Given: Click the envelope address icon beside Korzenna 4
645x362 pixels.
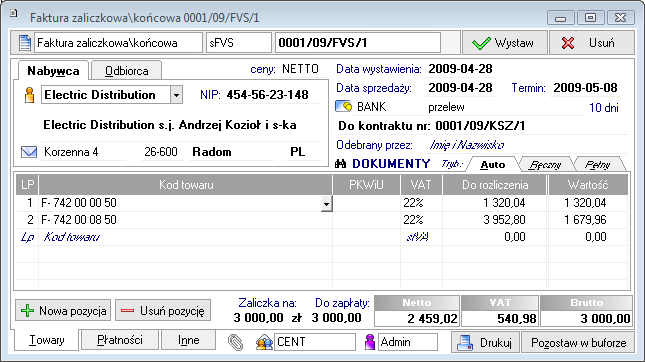Looking at the screenshot, I should (x=29, y=152).
